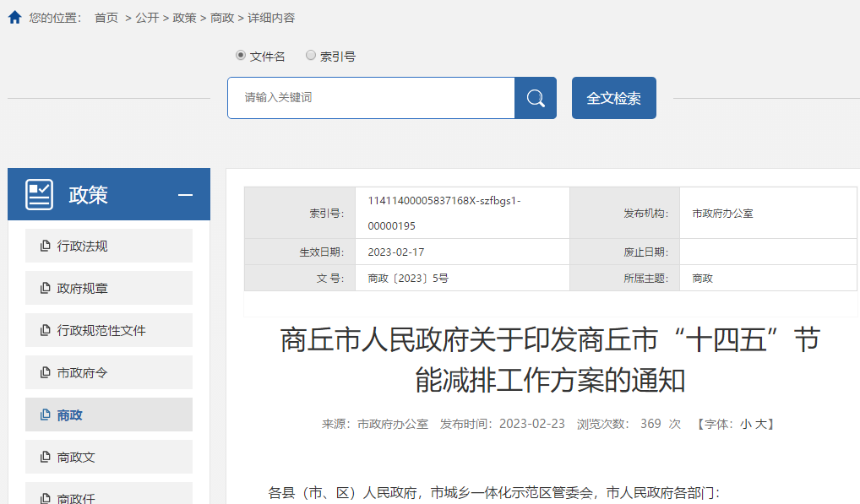Click the 全文检索 search button

coord(613,97)
